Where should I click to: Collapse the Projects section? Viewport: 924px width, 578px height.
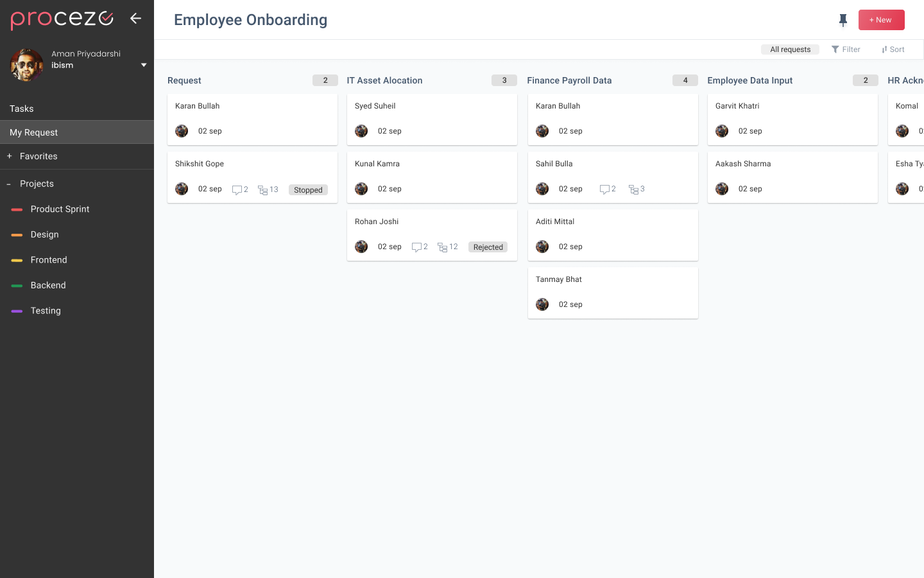pos(9,184)
